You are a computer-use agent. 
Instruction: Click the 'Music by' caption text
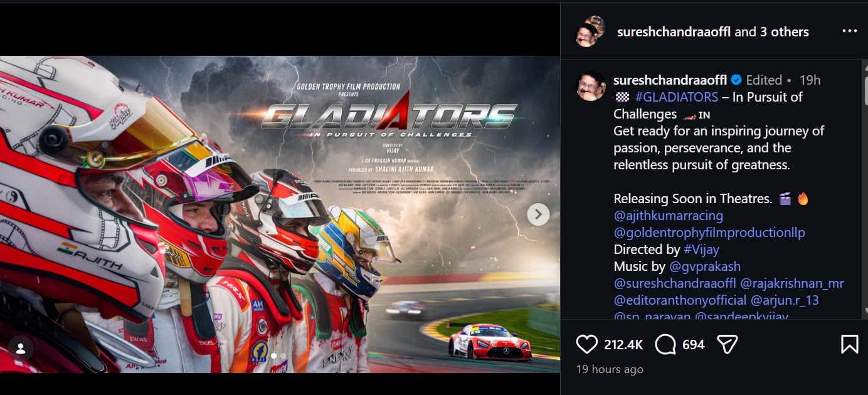click(640, 266)
